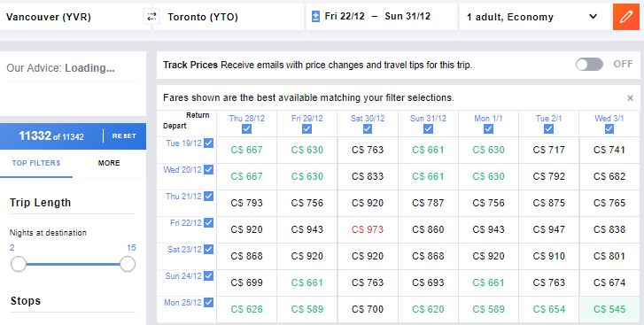Switch to the TOP FILTERS tab
This screenshot has width=644, height=325.
(36, 163)
